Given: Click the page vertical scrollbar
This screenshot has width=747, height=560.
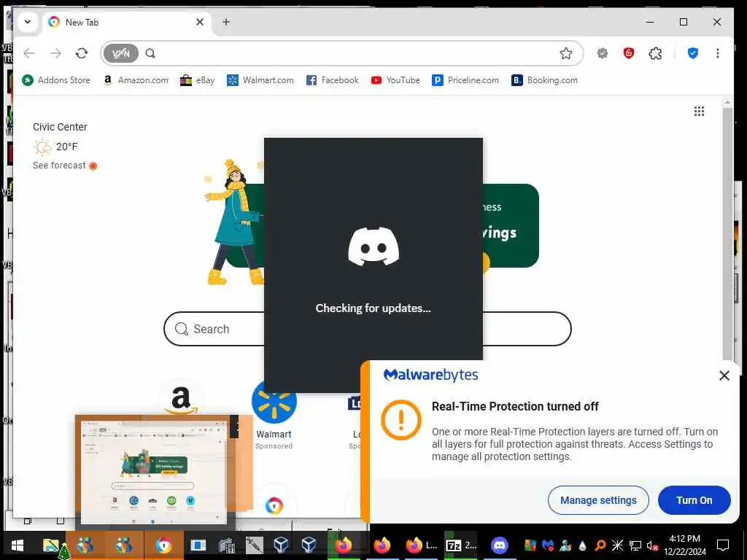Looking at the screenshot, I should click(727, 233).
